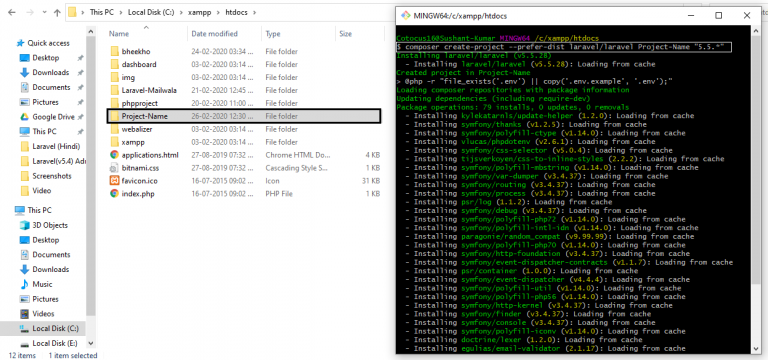Sort files by the Size column header
The image size is (768, 360).
(345, 34)
